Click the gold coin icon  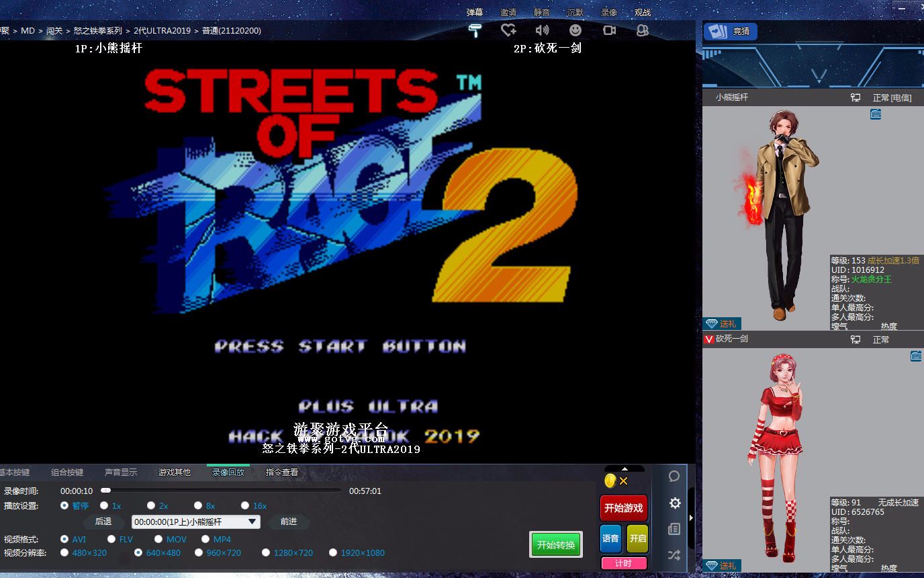click(x=610, y=481)
